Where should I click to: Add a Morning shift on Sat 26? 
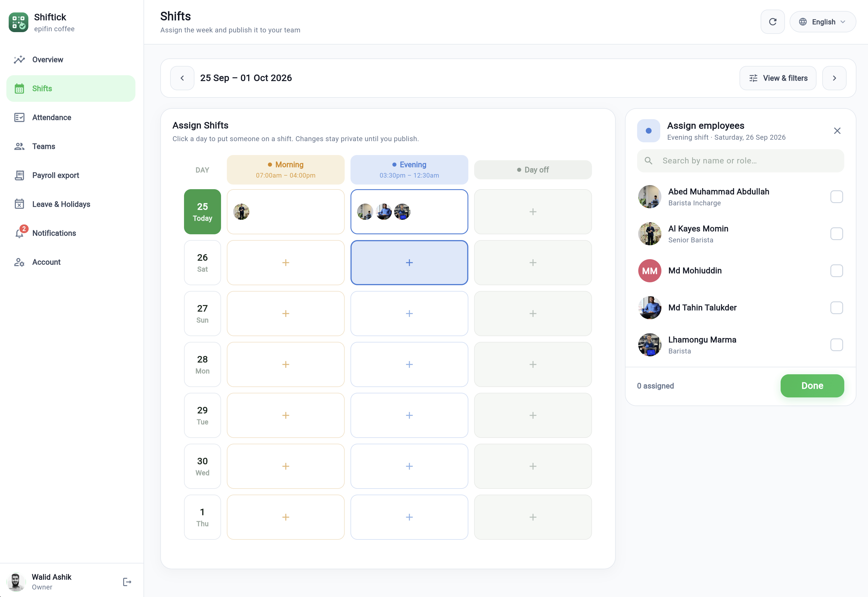coord(286,263)
